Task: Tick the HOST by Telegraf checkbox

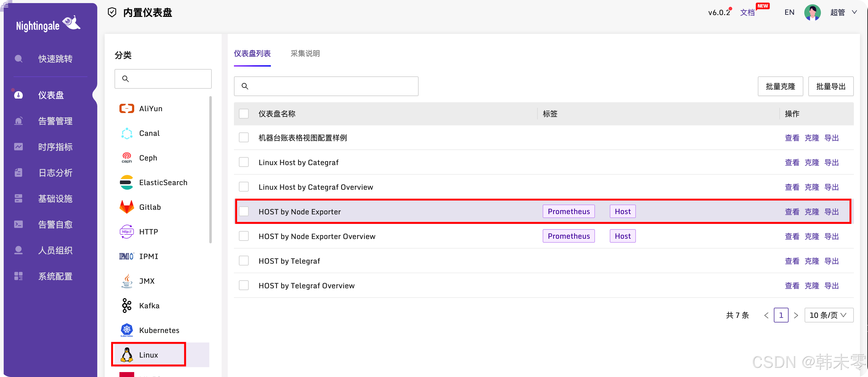Action: (x=243, y=261)
